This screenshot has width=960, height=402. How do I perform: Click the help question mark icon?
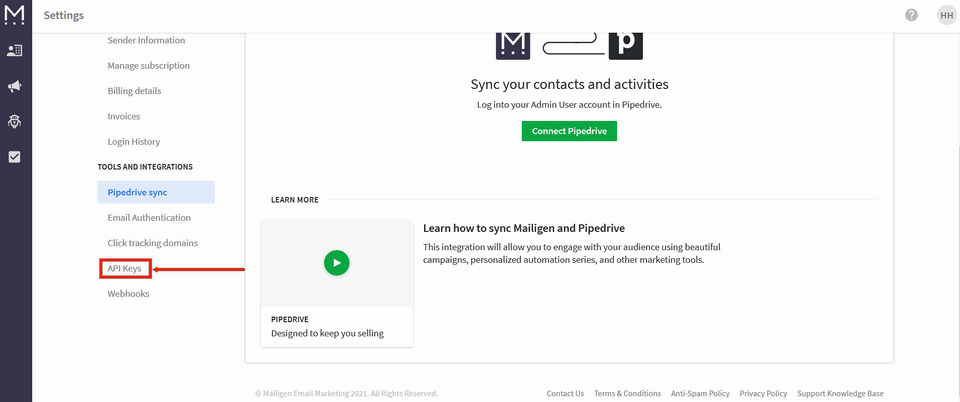911,15
